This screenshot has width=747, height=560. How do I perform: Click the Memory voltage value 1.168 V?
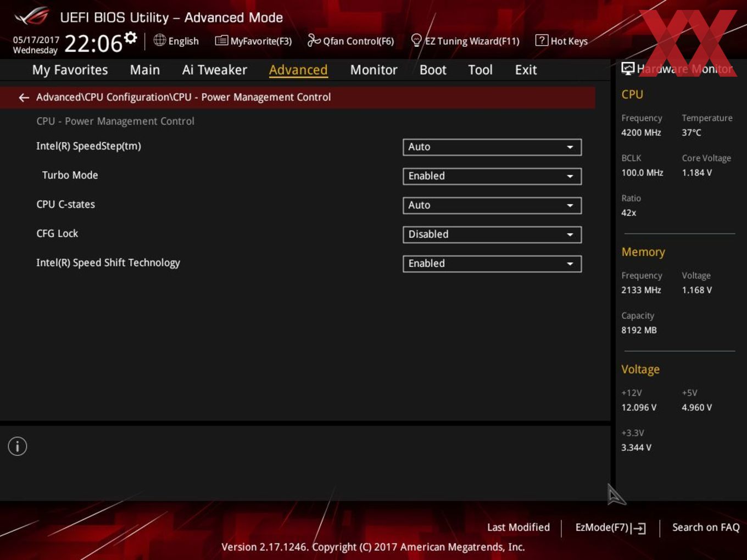click(x=696, y=290)
